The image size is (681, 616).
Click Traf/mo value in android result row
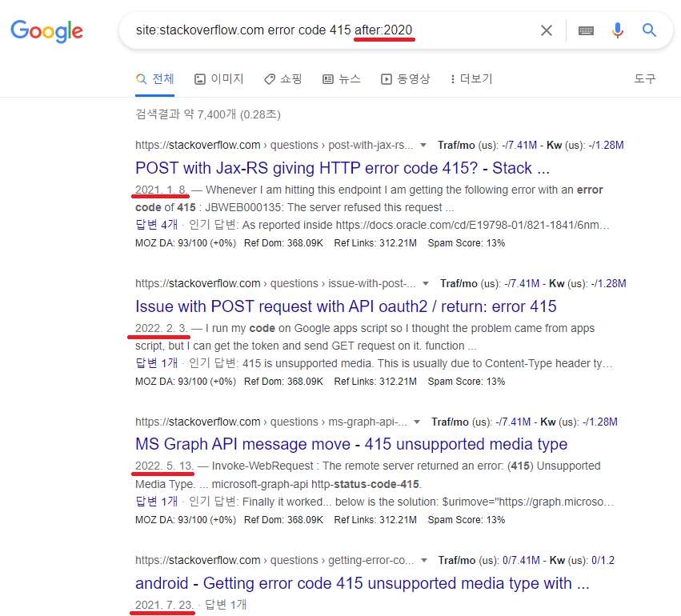tap(521, 560)
